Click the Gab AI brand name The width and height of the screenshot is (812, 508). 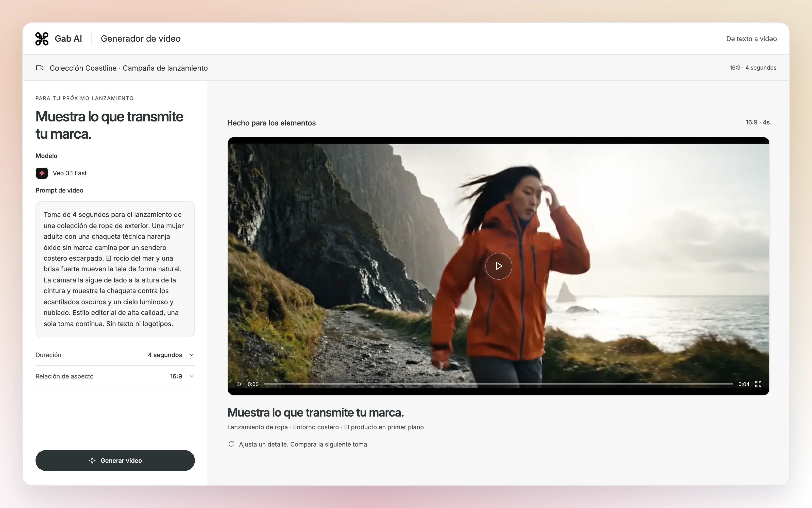69,39
